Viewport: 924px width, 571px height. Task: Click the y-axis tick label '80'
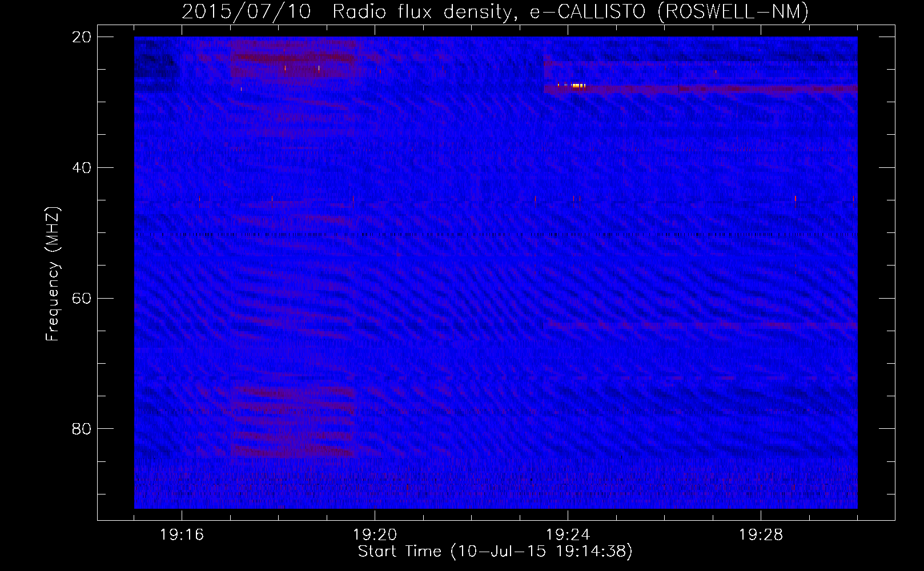82,429
